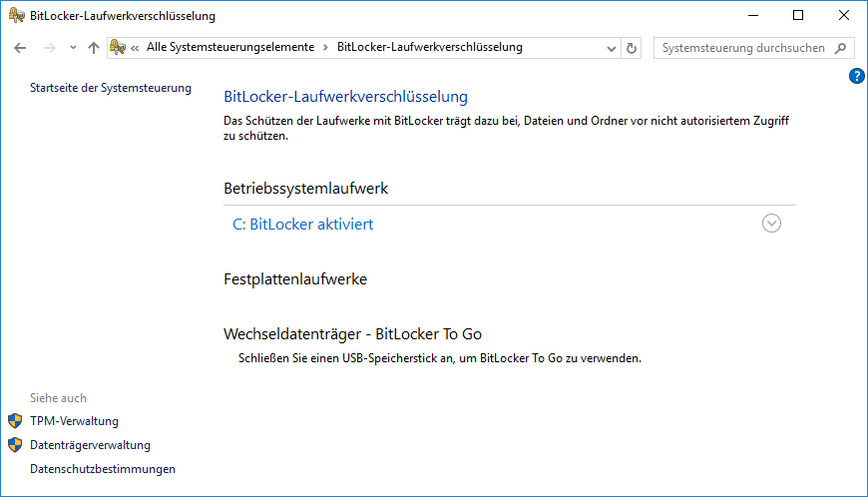Click BitLocker-Laufwerkverschlüsselung breadcrumb

coord(430,47)
